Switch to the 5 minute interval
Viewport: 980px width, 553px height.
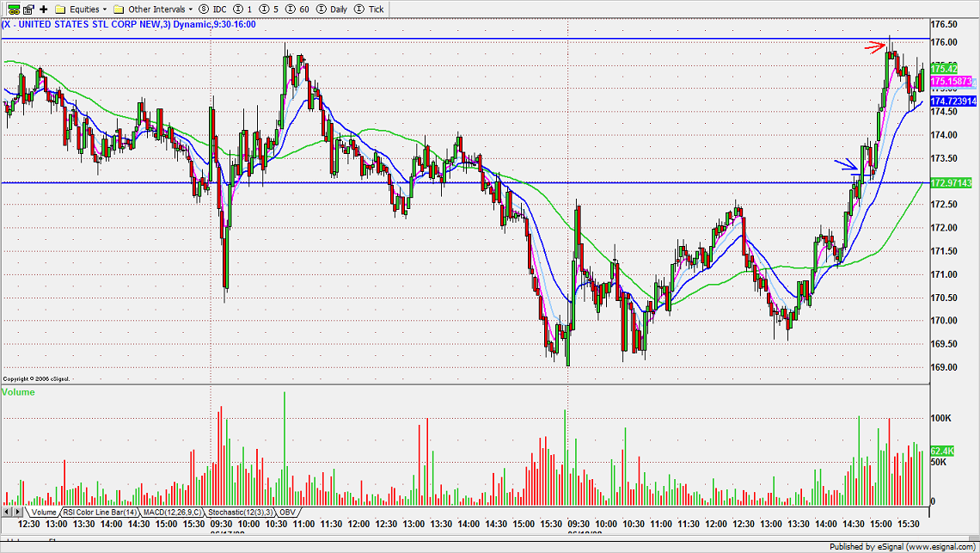[x=269, y=9]
